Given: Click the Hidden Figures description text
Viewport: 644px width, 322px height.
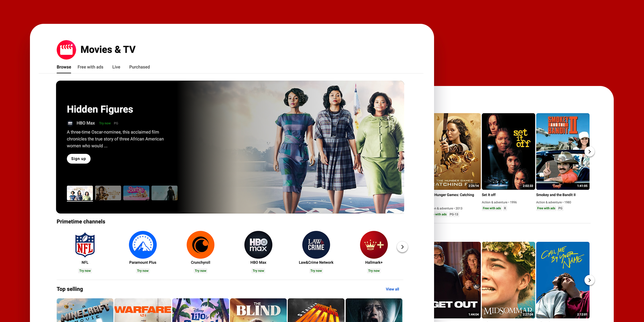Looking at the screenshot, I should click(115, 139).
